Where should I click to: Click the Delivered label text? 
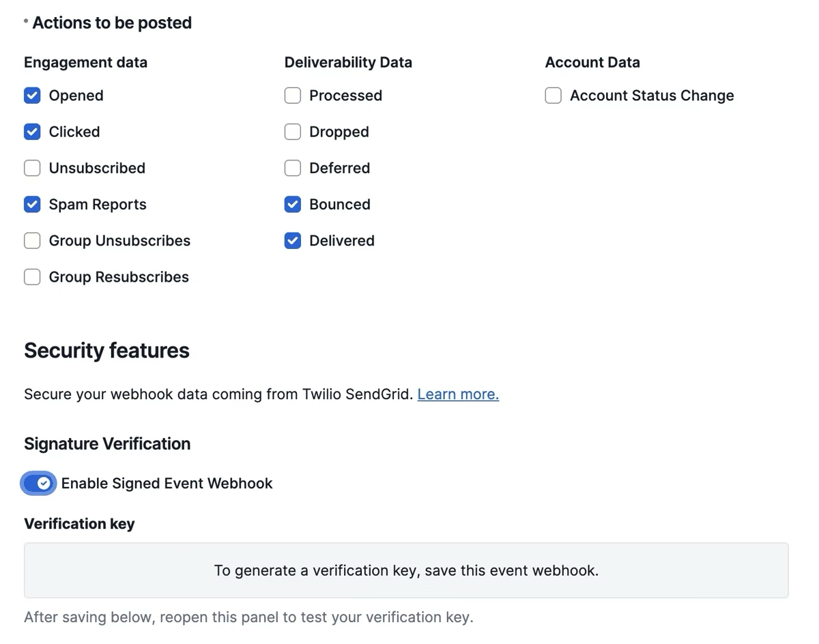[x=341, y=241]
